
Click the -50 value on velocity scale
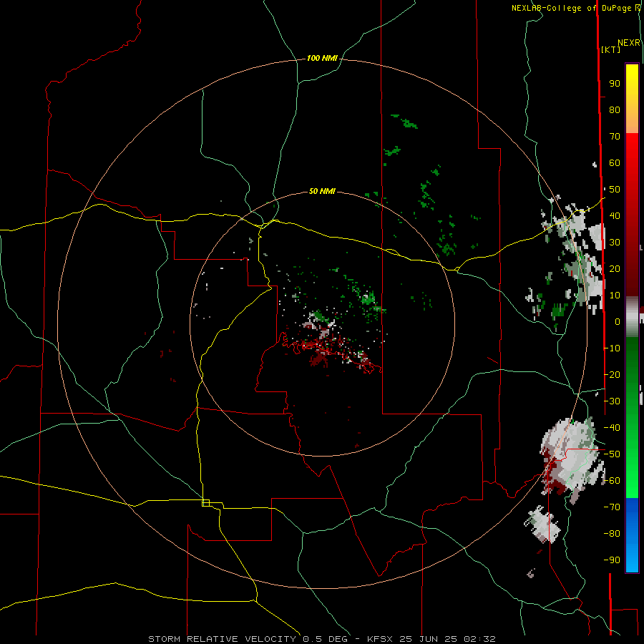coord(612,454)
